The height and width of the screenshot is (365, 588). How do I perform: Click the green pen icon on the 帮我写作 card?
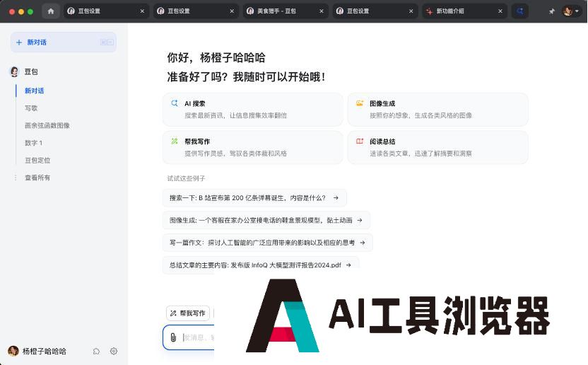point(175,141)
